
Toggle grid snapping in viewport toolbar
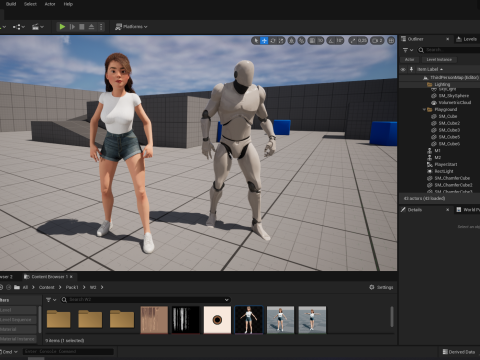[312, 41]
